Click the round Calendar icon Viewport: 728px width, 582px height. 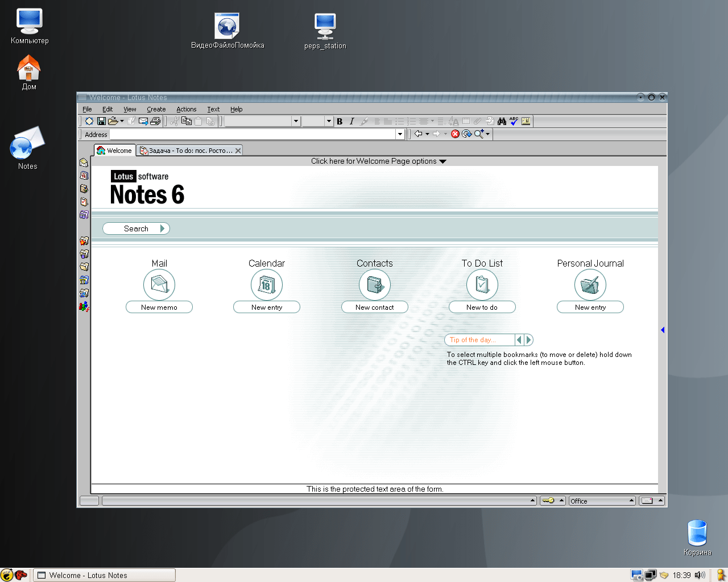click(x=267, y=285)
